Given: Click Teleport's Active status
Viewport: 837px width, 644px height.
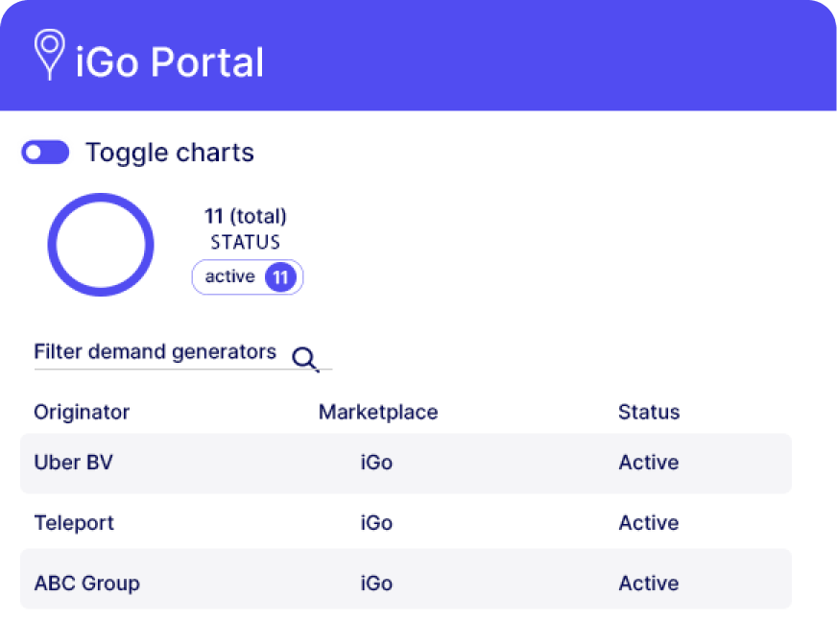Looking at the screenshot, I should (x=649, y=523).
